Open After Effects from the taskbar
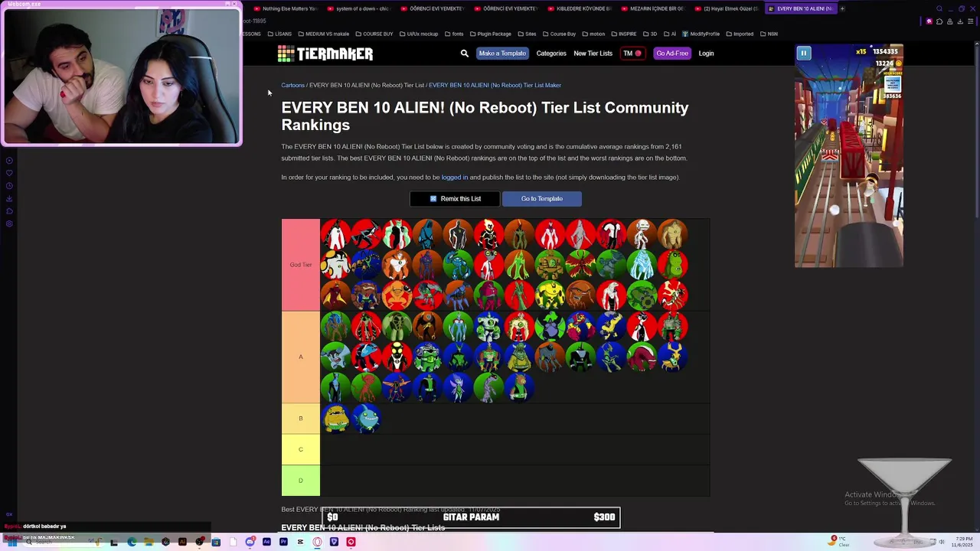This screenshot has height=551, width=980. 266,542
